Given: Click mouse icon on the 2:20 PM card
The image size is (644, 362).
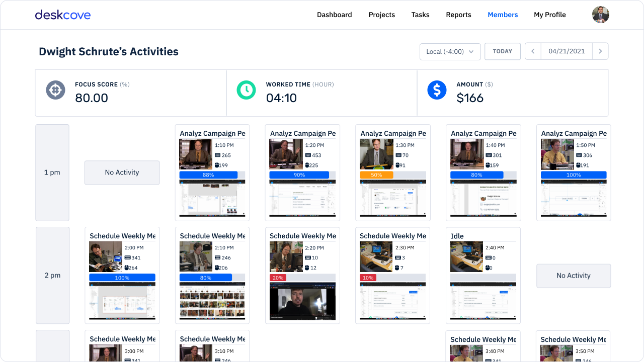Looking at the screenshot, I should coord(307,267).
